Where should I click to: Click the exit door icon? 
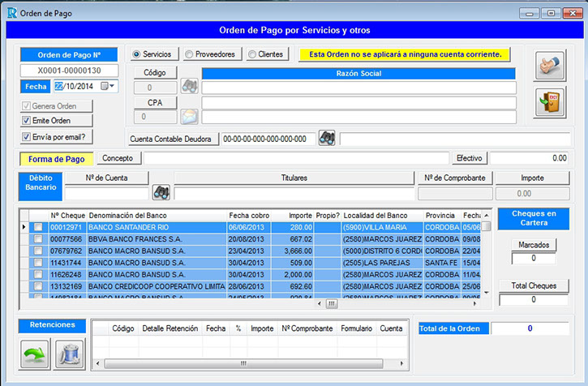point(551,102)
